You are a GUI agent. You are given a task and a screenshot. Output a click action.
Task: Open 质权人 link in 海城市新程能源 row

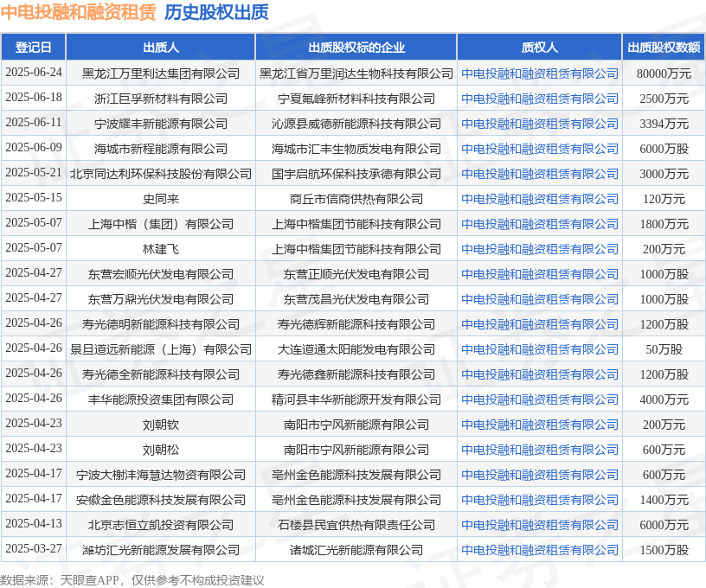(539, 149)
